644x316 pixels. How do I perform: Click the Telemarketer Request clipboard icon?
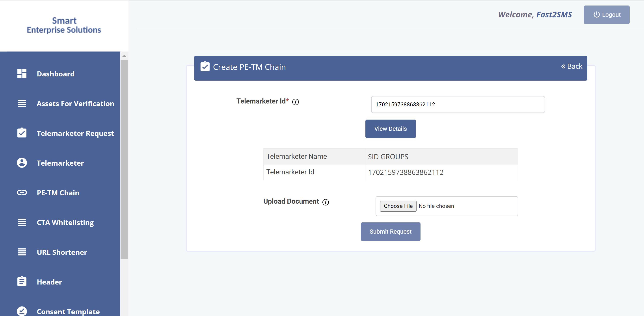[22, 133]
